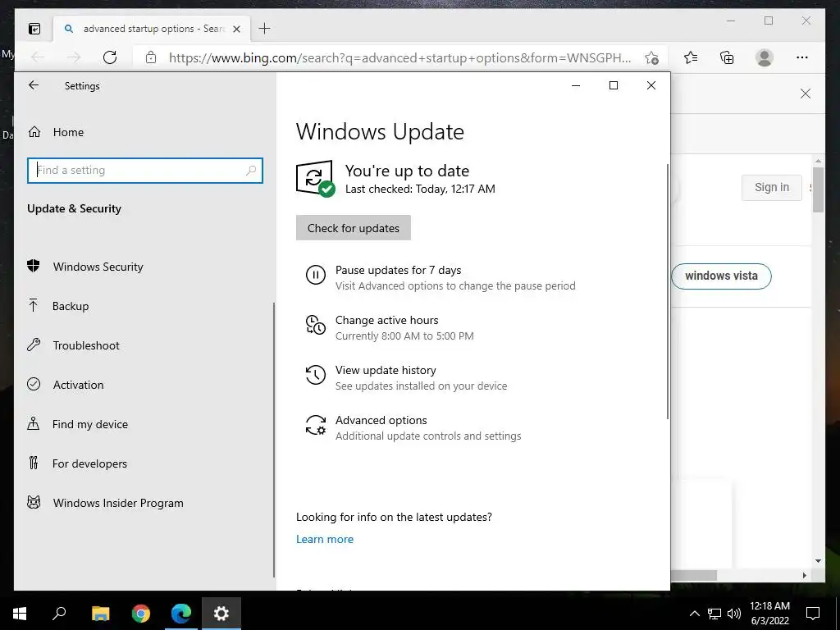Open Windows Security shield icon
This screenshot has width=840, height=630.
pyautogui.click(x=33, y=266)
